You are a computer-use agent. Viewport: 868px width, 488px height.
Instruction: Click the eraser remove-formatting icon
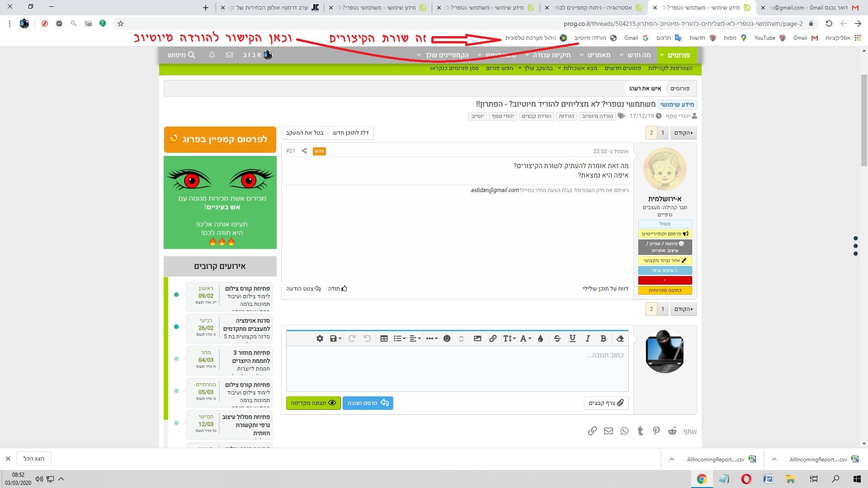pos(620,338)
